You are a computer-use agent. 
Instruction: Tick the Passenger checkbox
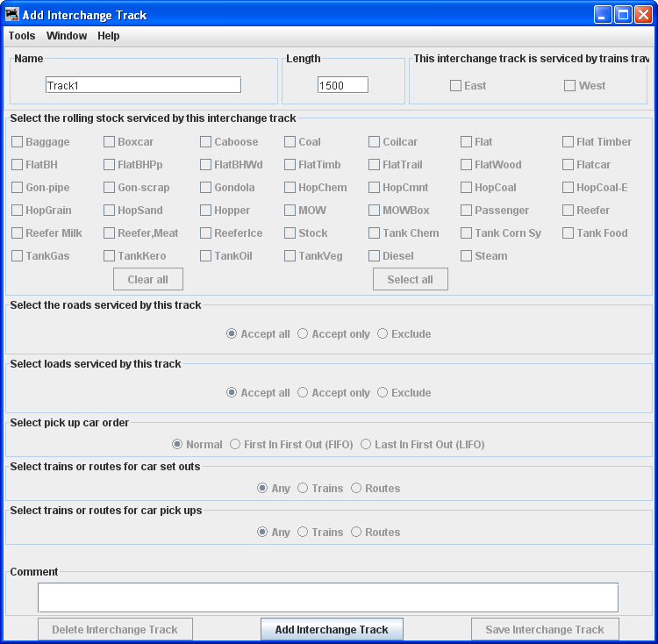(x=467, y=211)
